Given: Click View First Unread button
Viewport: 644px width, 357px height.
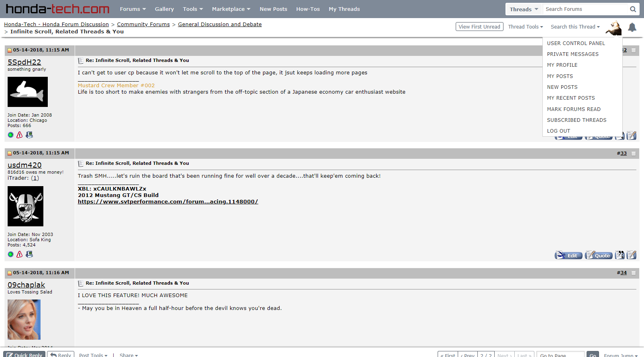Looking at the screenshot, I should pyautogui.click(x=479, y=27).
